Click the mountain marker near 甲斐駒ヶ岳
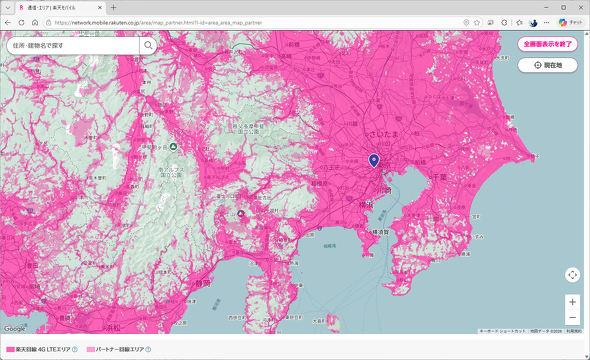The height and width of the screenshot is (360, 590). coord(173,147)
